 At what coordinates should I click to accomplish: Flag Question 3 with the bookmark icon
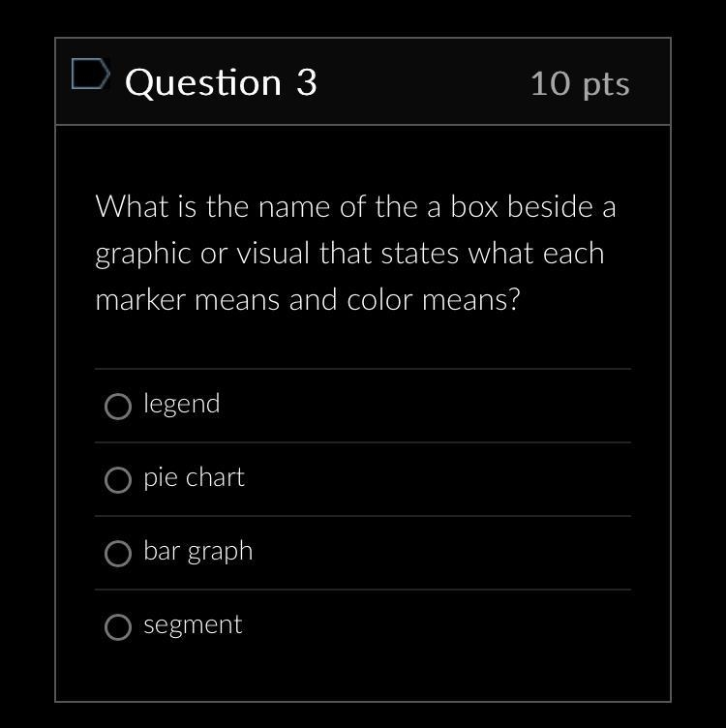pos(91,74)
